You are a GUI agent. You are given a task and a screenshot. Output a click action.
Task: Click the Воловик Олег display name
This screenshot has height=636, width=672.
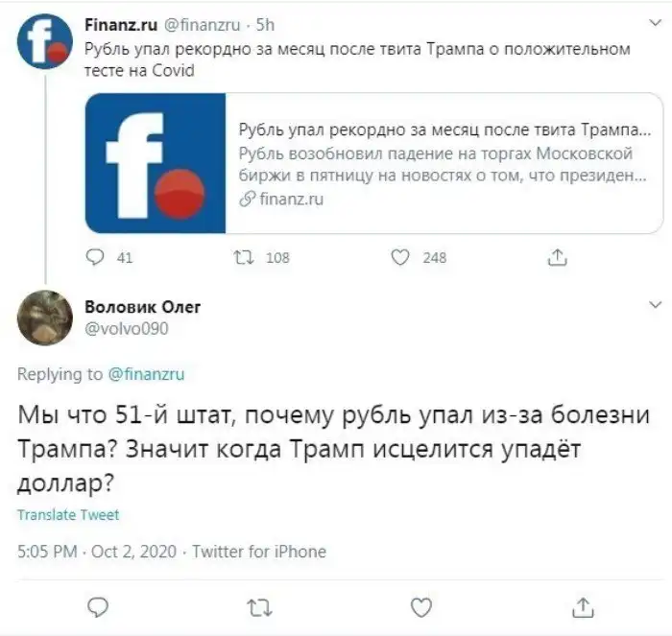click(142, 307)
